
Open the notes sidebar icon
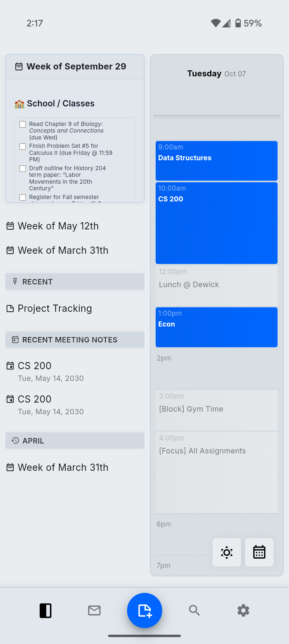(46, 610)
